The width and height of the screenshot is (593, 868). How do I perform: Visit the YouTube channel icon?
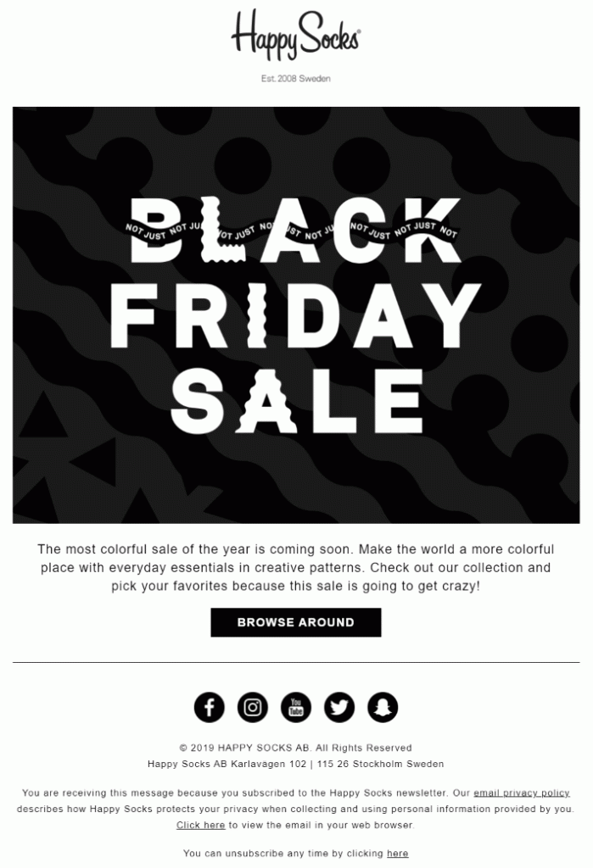296,707
